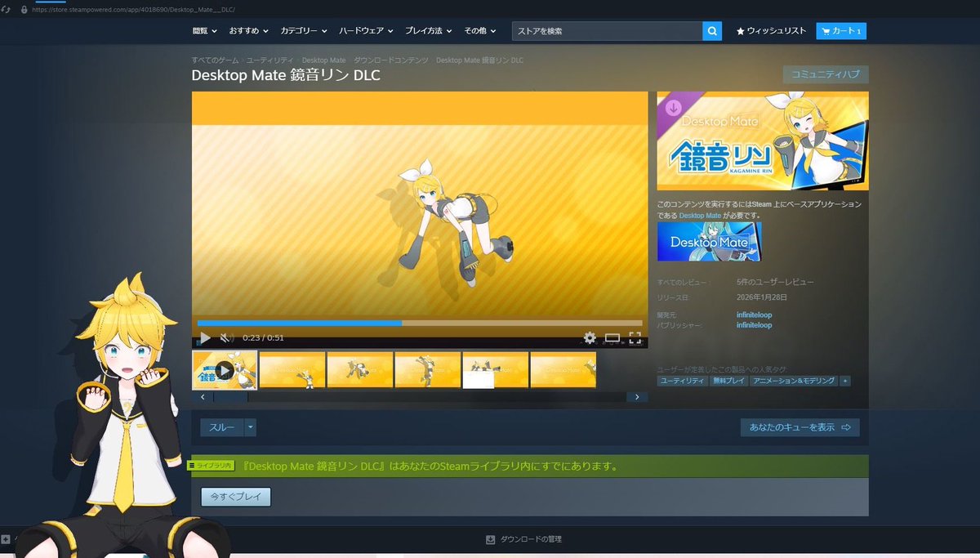980x558 pixels.
Task: Open the コミュニティハブ button
Action: point(825,74)
